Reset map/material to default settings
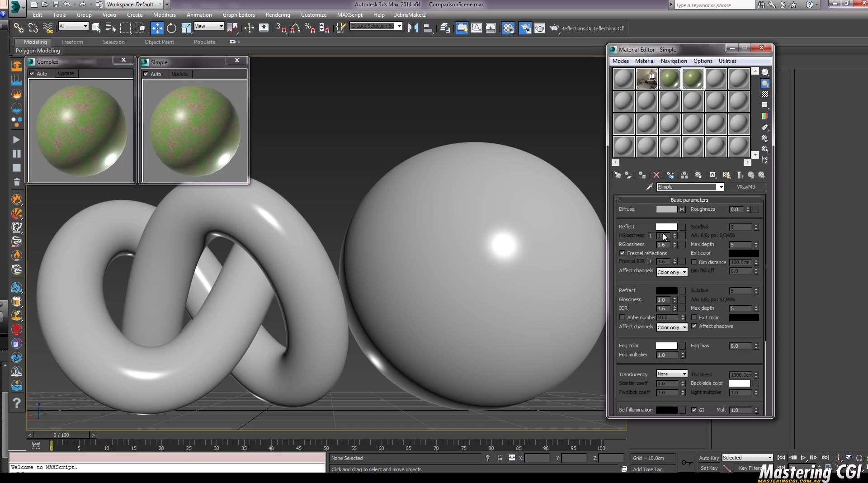The height and width of the screenshot is (483, 868). tap(656, 175)
